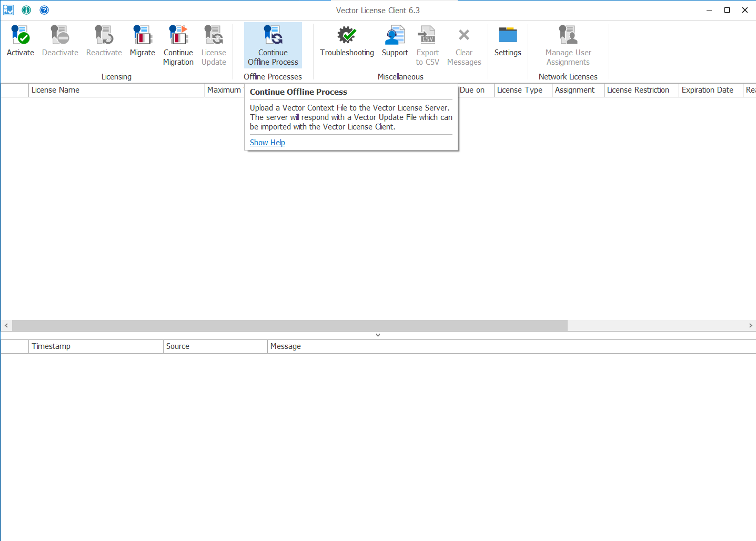This screenshot has width=756, height=541.
Task: Sort messages by Timestamp column
Action: 96,346
